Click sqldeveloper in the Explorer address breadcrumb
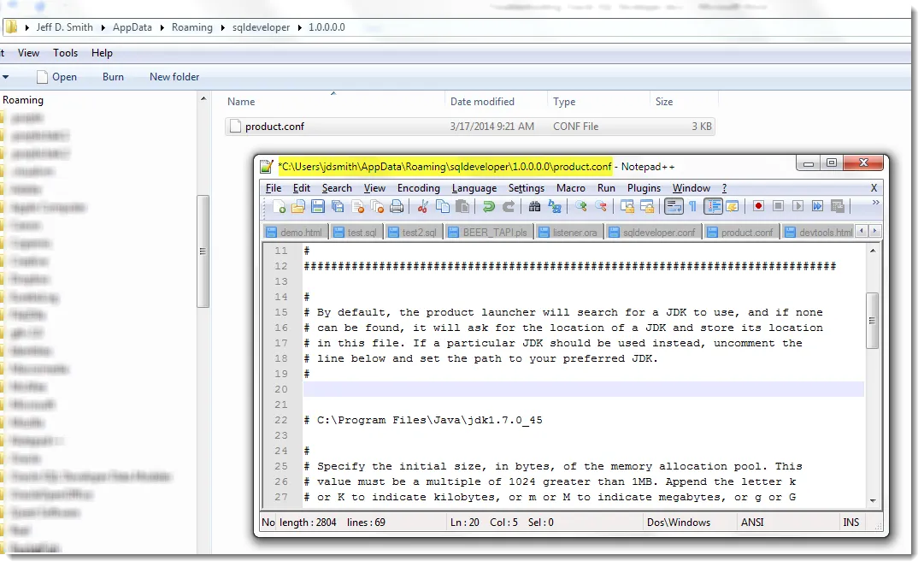This screenshot has width=924, height=567. coord(261,27)
